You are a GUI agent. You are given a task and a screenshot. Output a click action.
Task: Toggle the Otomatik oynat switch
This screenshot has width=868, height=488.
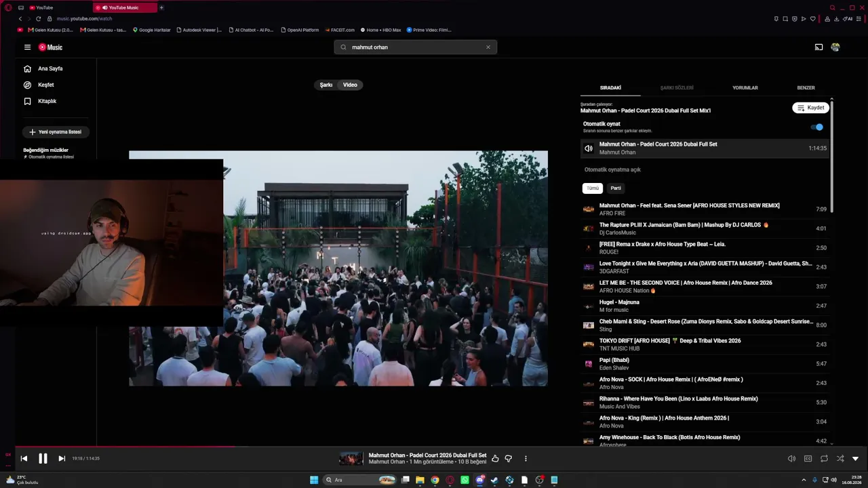(817, 127)
